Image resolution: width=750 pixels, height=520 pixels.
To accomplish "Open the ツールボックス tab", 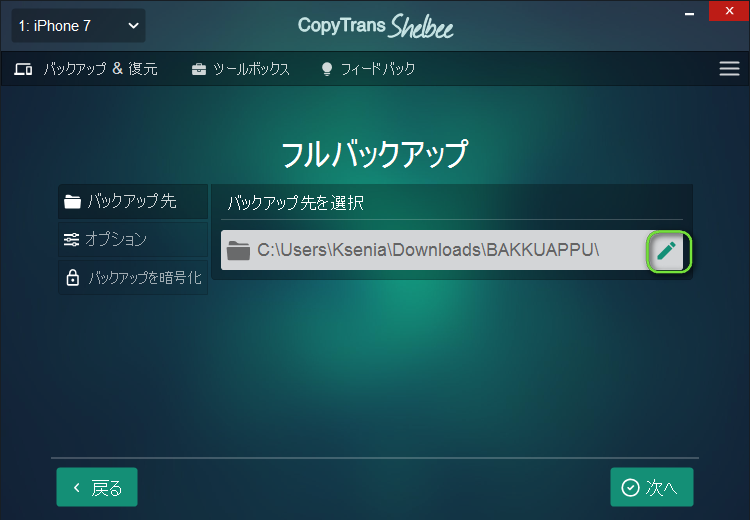I will [241, 69].
